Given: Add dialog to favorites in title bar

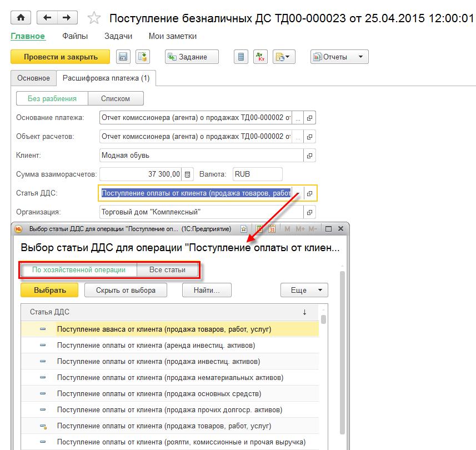Looking at the screenshot, I should pos(244,229).
